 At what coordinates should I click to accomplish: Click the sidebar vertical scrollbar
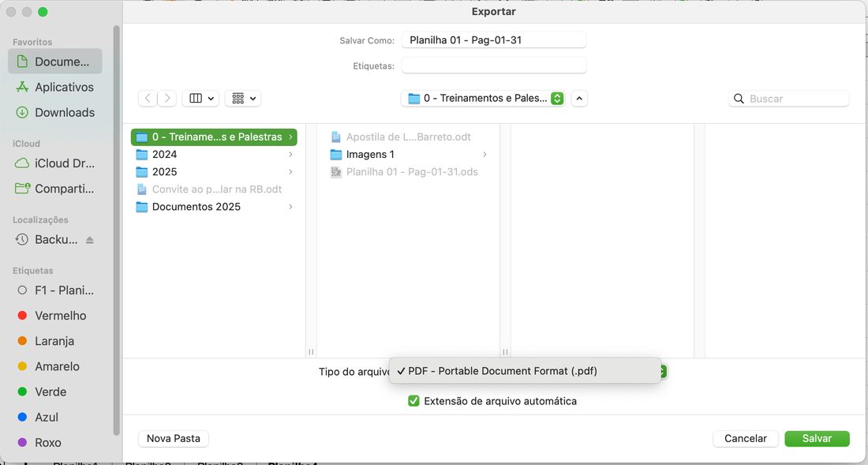[x=116, y=230]
